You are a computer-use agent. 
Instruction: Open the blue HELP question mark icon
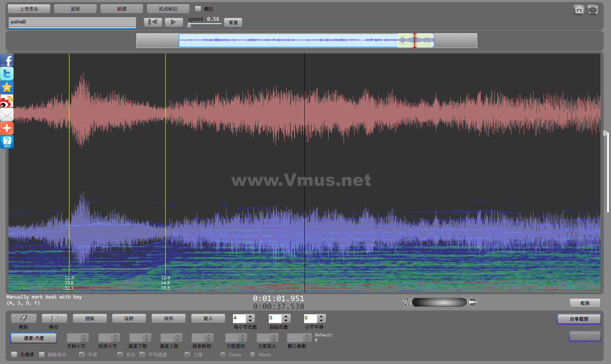coord(7,142)
